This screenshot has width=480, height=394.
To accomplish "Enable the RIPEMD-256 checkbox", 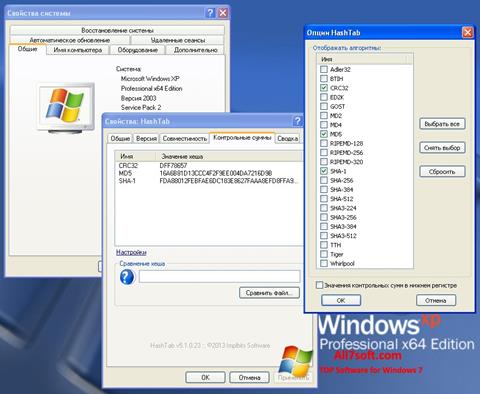I will (324, 152).
